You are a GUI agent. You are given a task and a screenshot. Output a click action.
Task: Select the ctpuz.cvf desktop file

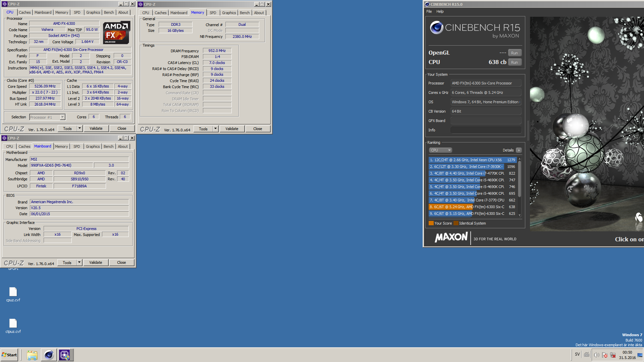click(13, 326)
